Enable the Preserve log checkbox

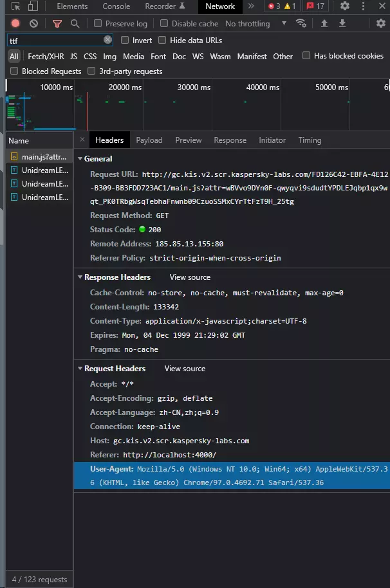(98, 24)
